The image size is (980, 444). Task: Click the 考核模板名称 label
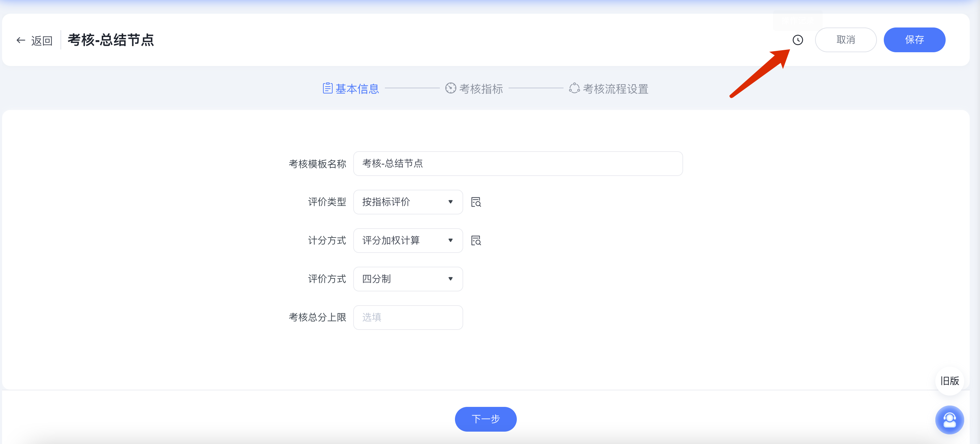[317, 164]
